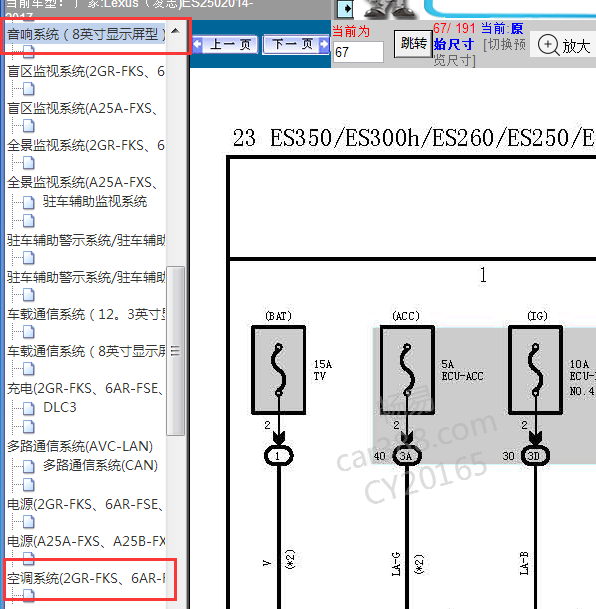Click the arrow icon in top bar
Viewport: 596px width, 609px height.
point(345,9)
